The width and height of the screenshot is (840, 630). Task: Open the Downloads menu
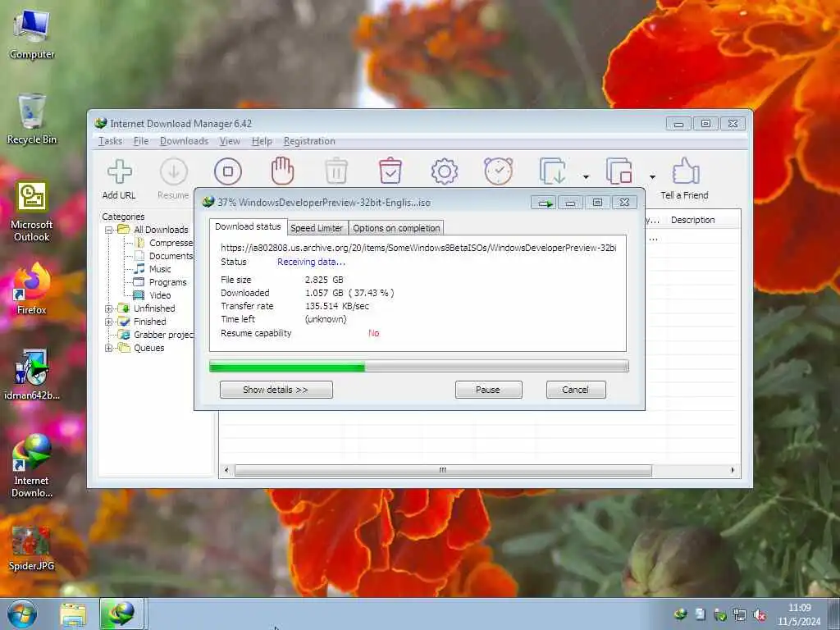click(x=184, y=141)
